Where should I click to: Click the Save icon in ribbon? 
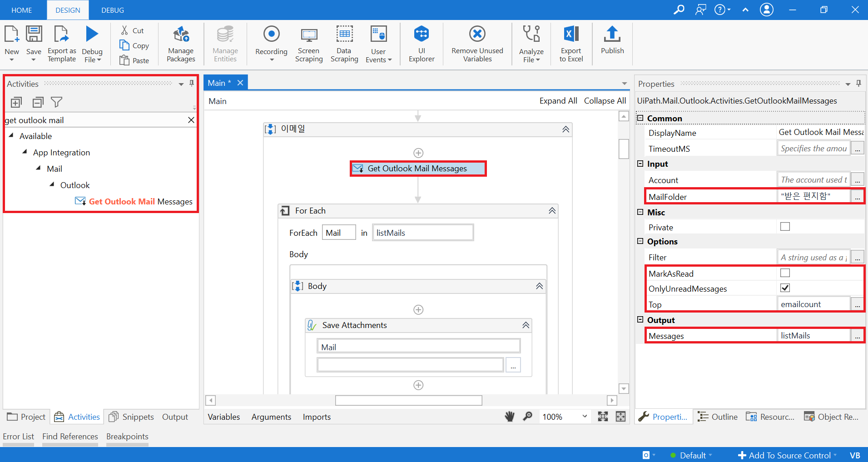click(x=34, y=35)
